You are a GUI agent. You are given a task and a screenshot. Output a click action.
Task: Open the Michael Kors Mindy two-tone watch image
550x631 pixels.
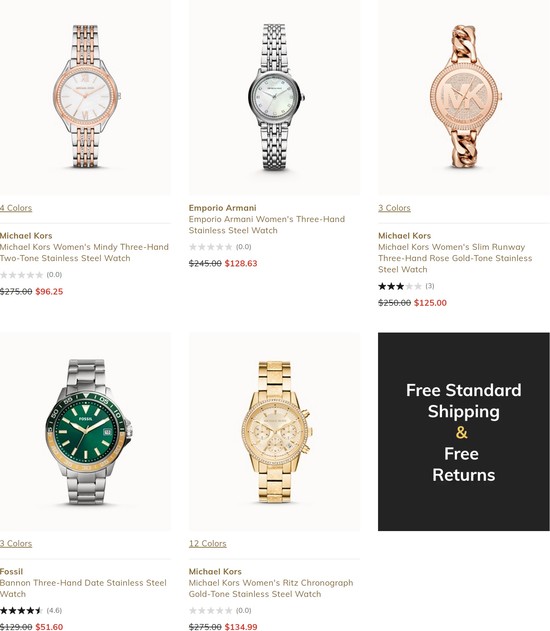[85, 97]
